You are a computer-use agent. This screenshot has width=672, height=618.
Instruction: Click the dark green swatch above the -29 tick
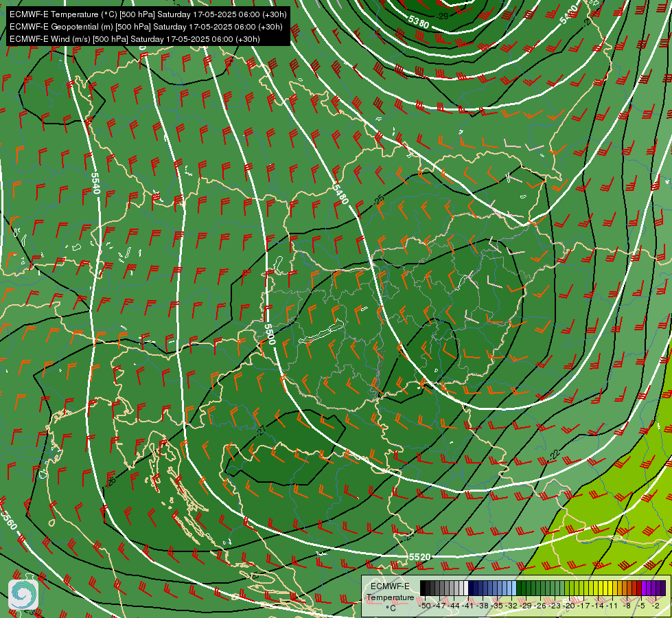click(x=529, y=588)
